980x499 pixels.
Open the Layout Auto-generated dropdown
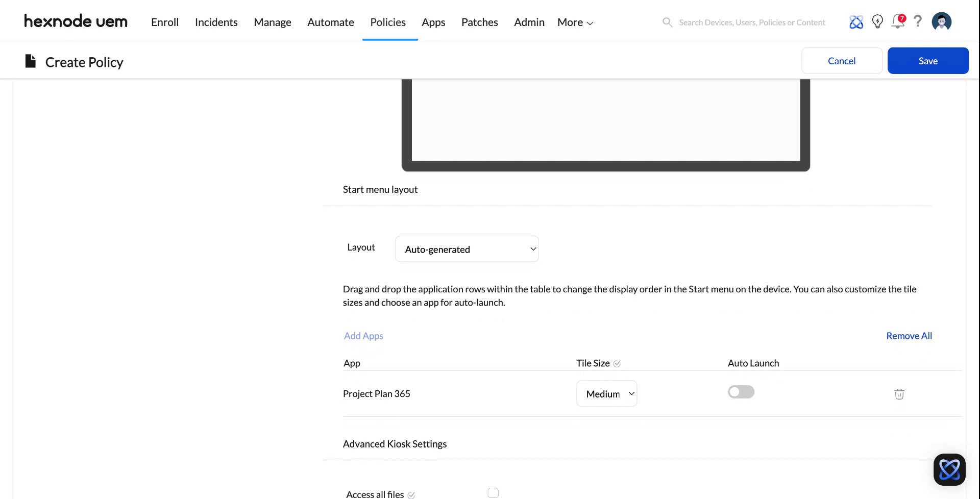467,249
